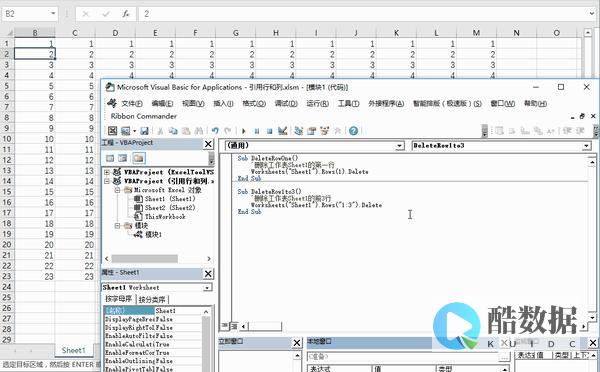Select 模块1 in the project tree
Screen dimensions: 600x372
tap(153, 235)
